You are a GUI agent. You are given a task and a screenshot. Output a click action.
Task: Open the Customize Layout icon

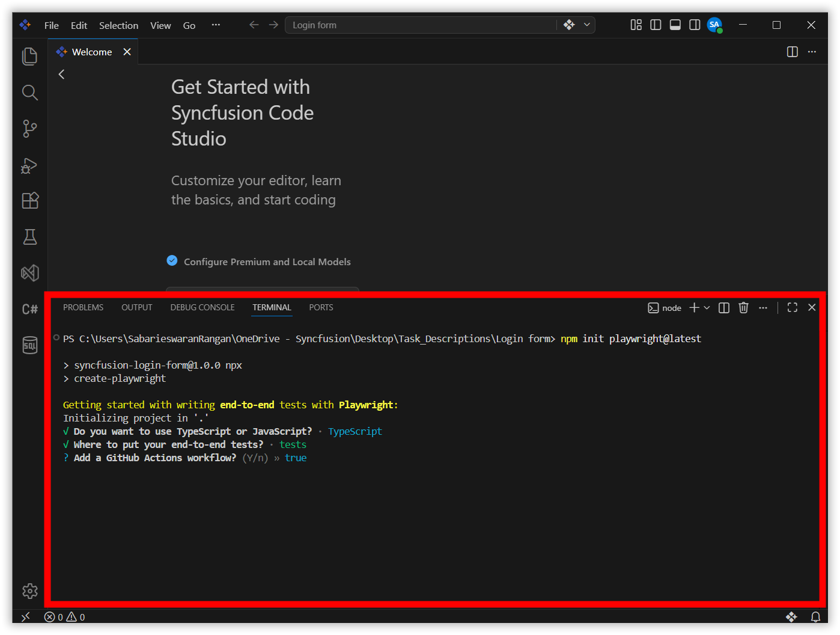(636, 25)
